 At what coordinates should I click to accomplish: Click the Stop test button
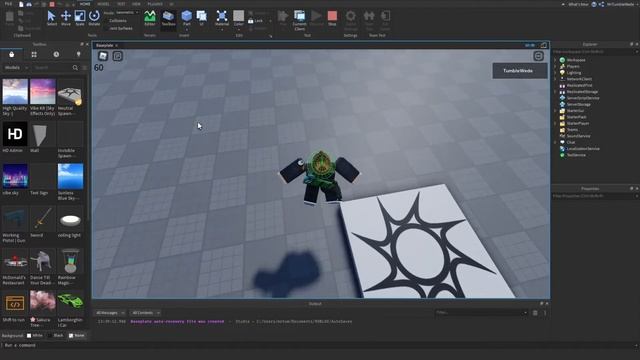point(332,18)
